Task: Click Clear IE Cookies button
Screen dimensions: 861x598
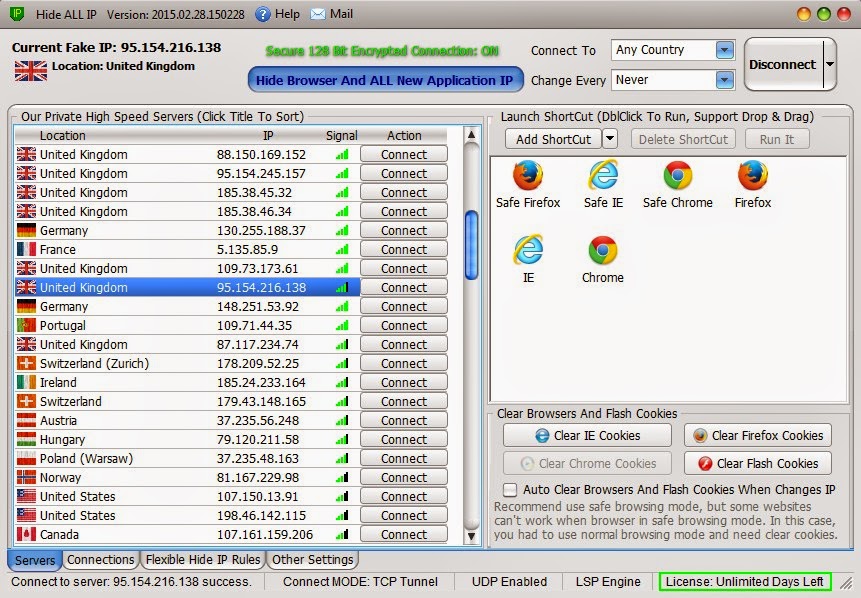Action: point(587,435)
